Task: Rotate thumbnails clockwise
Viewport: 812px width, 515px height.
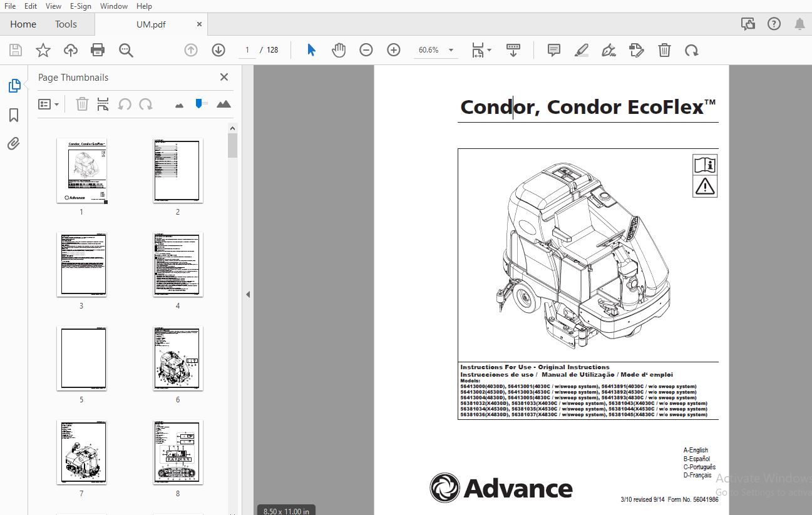Action: click(x=146, y=104)
